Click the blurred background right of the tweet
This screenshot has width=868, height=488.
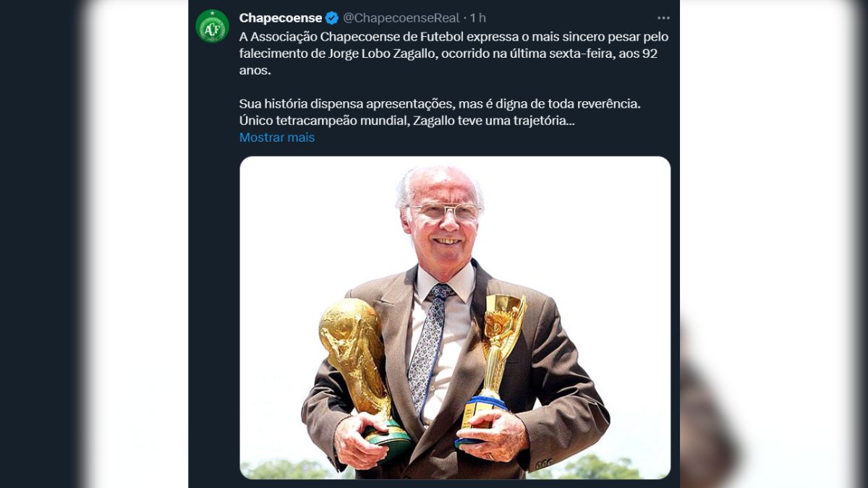click(774, 244)
